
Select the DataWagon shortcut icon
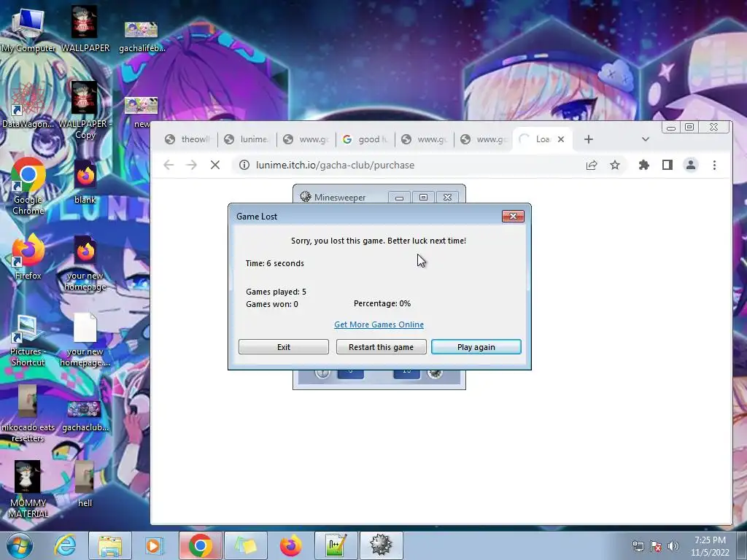[x=28, y=105]
